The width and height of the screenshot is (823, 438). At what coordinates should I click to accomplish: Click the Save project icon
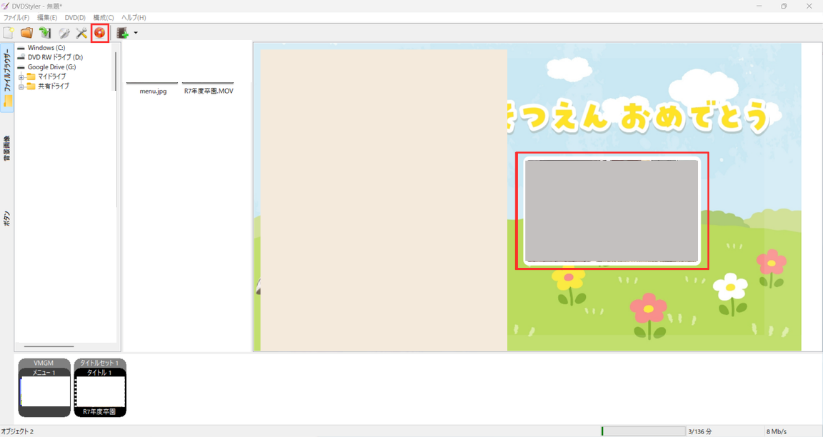(45, 33)
